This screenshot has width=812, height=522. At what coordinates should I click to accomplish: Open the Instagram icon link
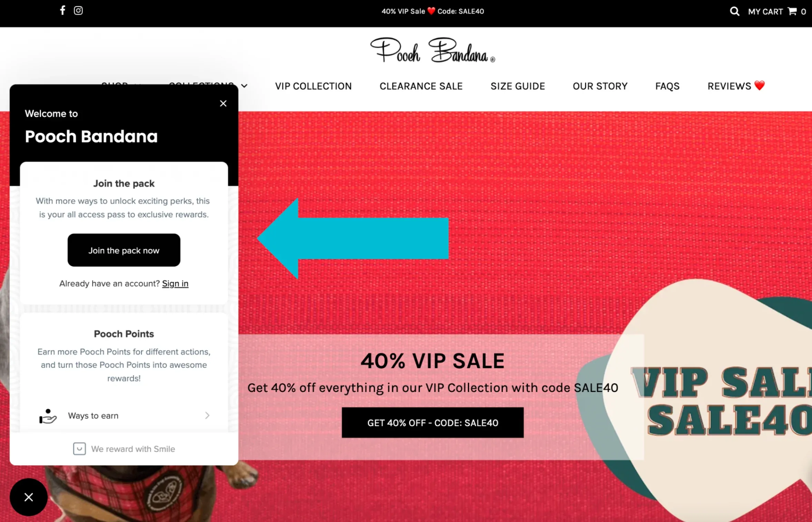point(78,10)
